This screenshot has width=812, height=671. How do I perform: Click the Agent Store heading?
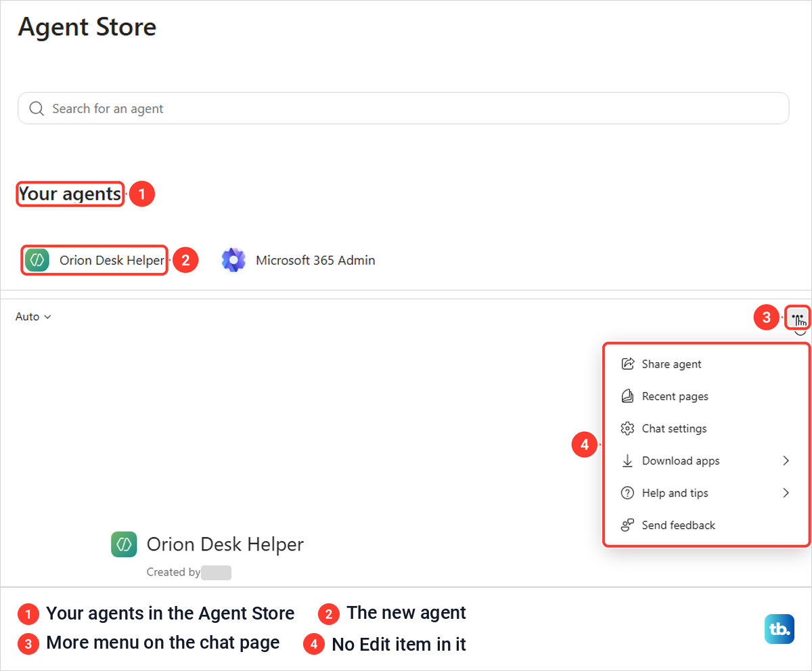point(87,27)
